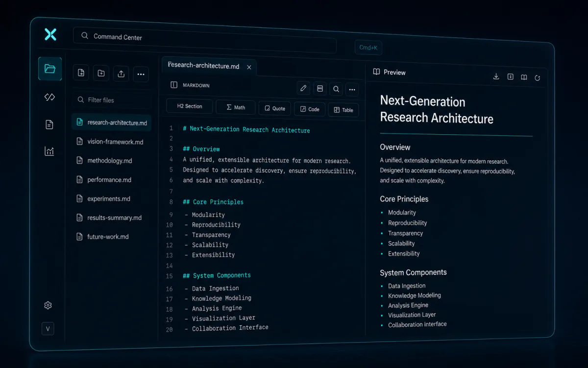Refresh the preview
This screenshot has height=368, width=588.
pos(538,78)
